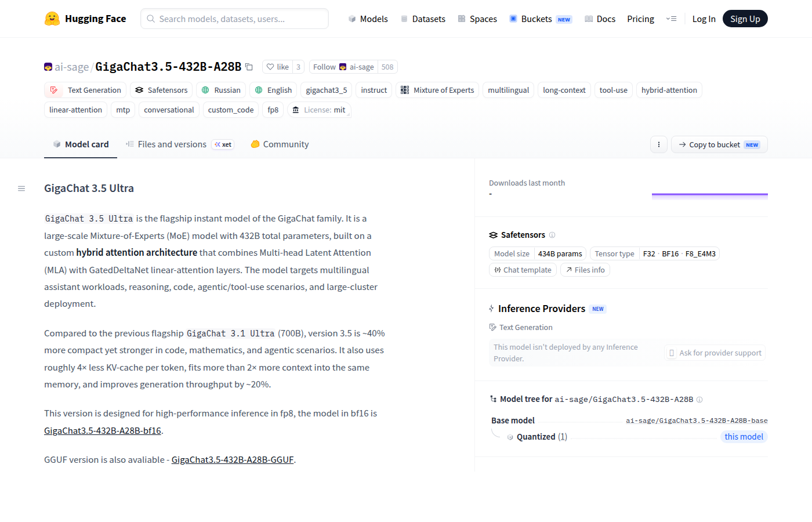Open the Chat template viewer

[523, 270]
